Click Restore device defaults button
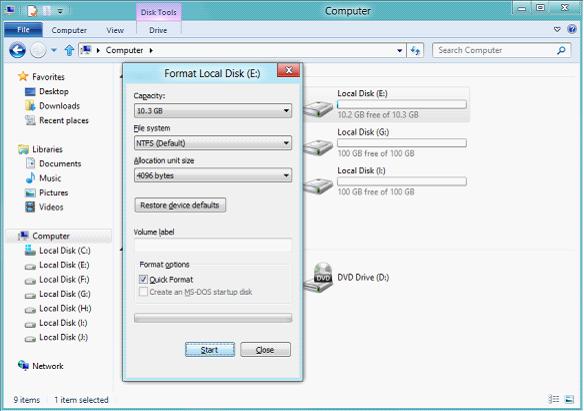The height and width of the screenshot is (411, 584). click(180, 205)
